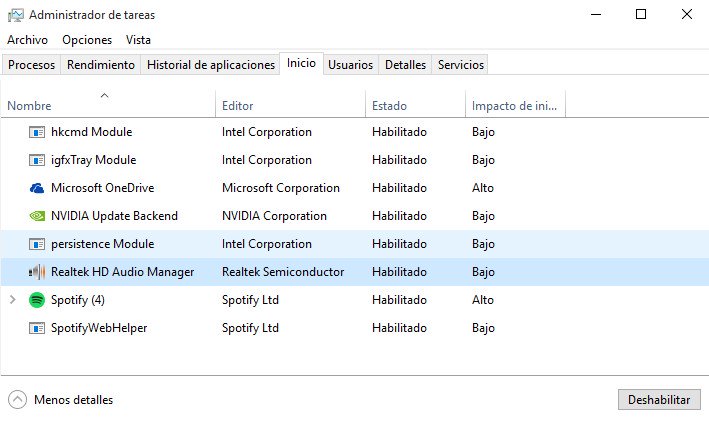Click Intel Corporation in hkcmd Module row

[266, 132]
